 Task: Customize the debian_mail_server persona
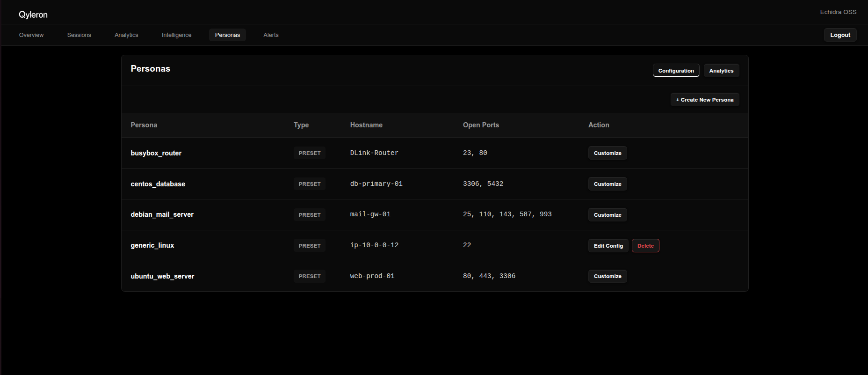coord(608,215)
